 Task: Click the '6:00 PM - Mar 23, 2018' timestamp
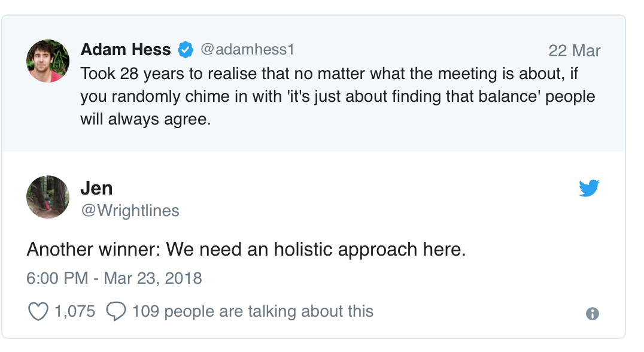114,278
